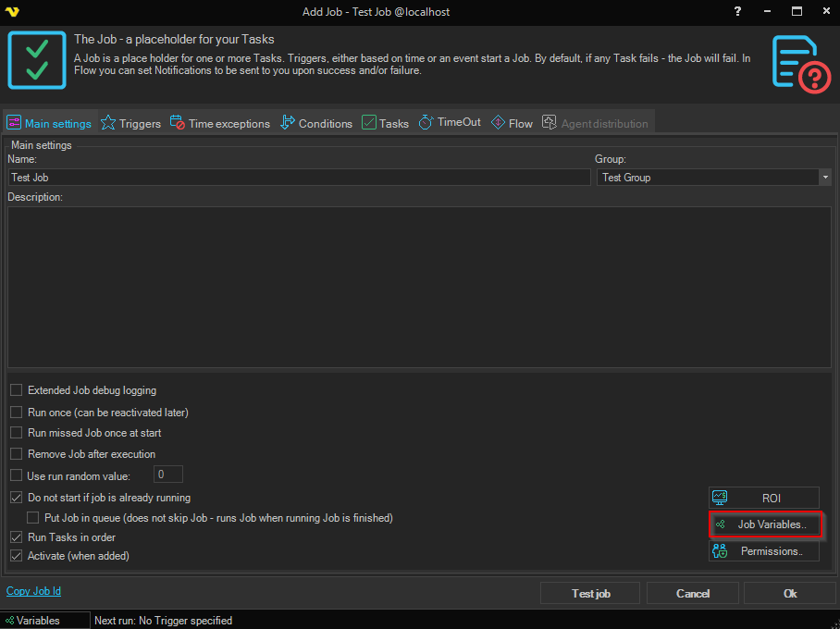
Task: Click into the Name text field
Action: 299,178
